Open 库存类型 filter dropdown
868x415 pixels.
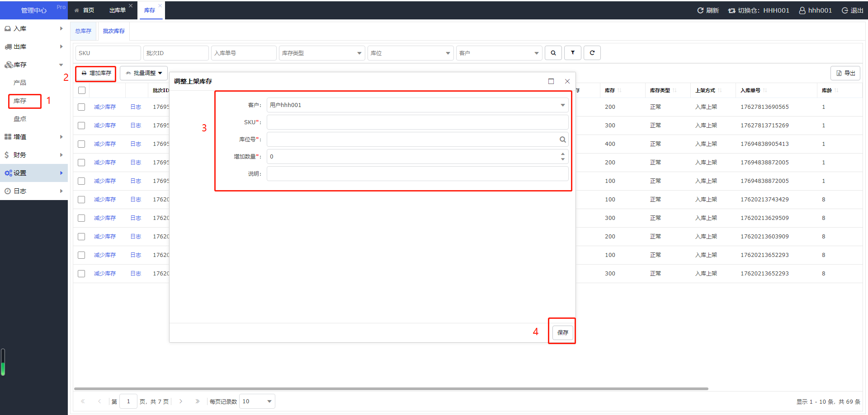pos(322,53)
